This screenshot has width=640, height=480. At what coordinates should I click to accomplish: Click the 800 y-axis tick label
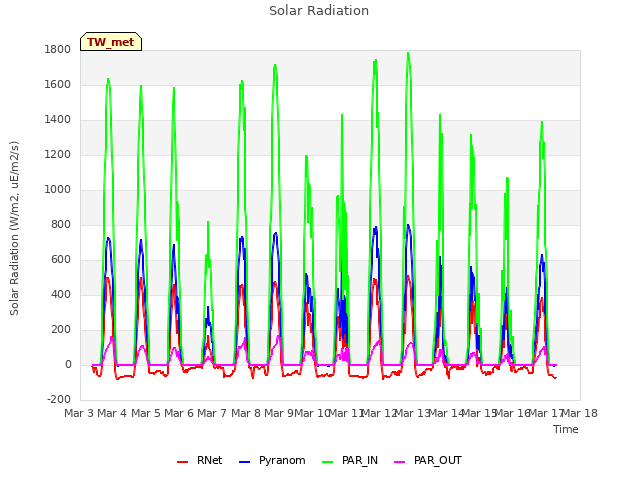point(61,224)
